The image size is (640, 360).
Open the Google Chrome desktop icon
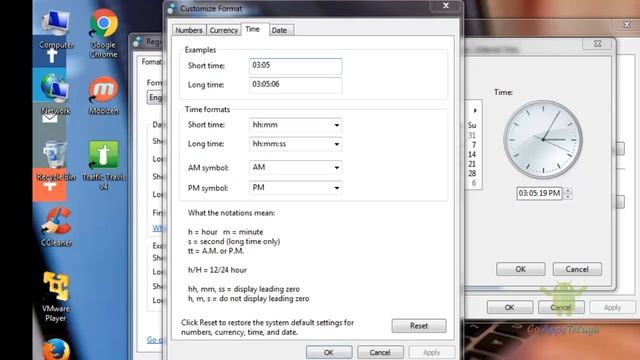point(103,33)
